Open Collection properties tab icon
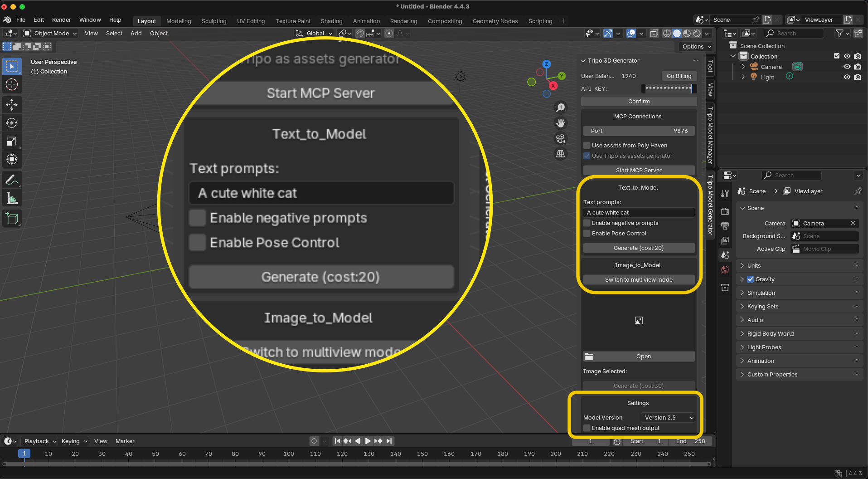 coord(725,288)
